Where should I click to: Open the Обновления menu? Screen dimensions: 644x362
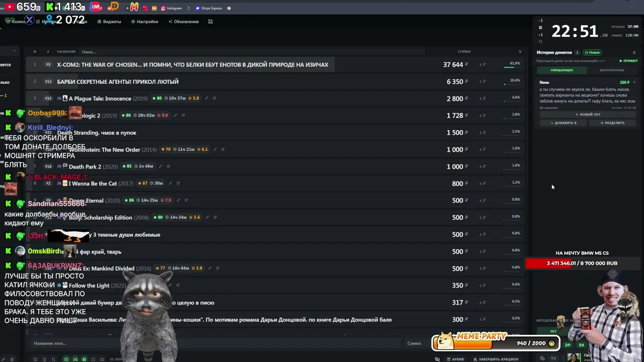184,22
